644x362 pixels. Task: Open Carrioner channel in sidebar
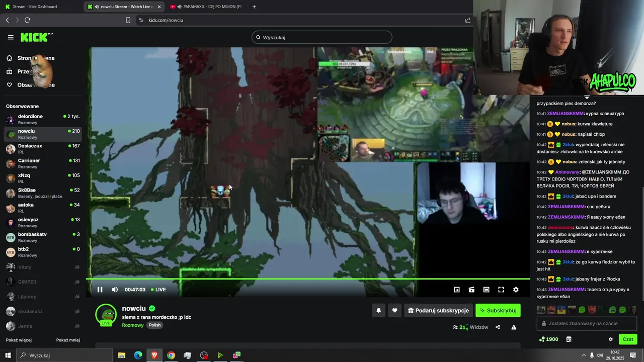(43, 163)
